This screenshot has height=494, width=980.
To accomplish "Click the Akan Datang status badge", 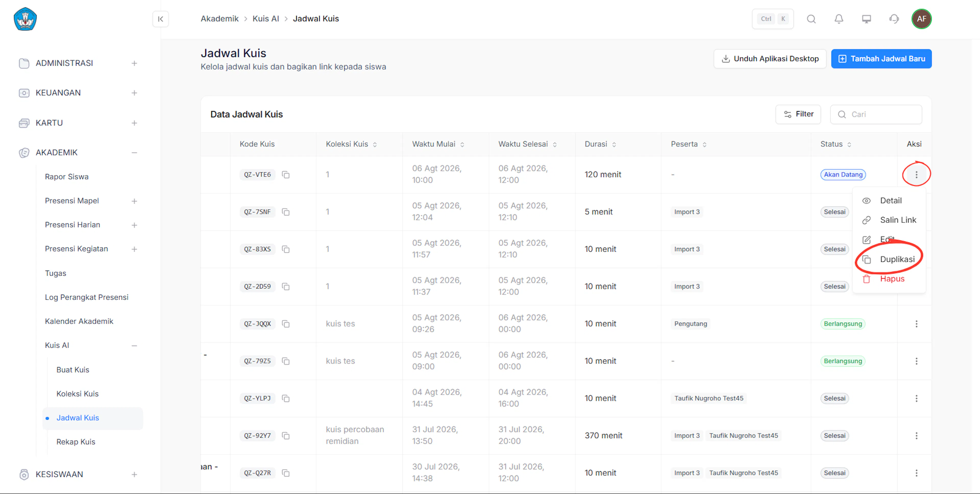I will (x=843, y=174).
